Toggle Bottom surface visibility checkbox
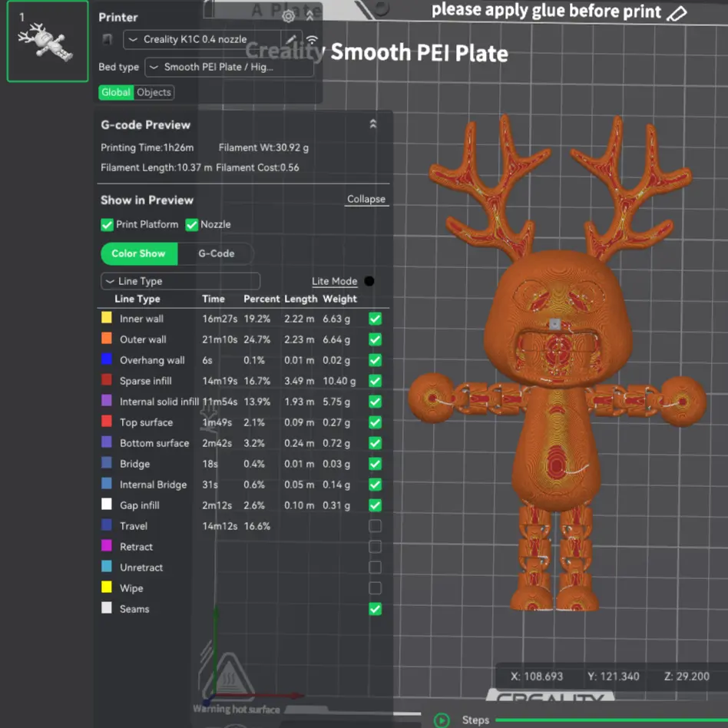The height and width of the screenshot is (728, 728). pyautogui.click(x=376, y=443)
